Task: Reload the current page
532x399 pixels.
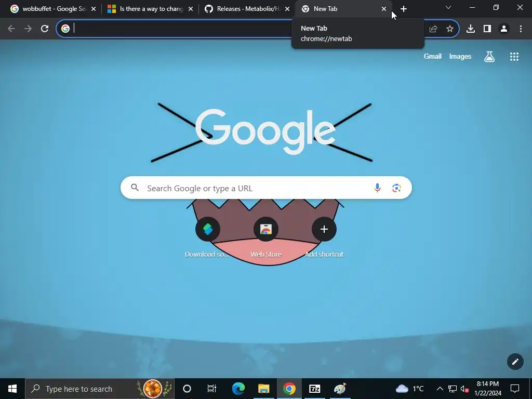Action: point(45,29)
